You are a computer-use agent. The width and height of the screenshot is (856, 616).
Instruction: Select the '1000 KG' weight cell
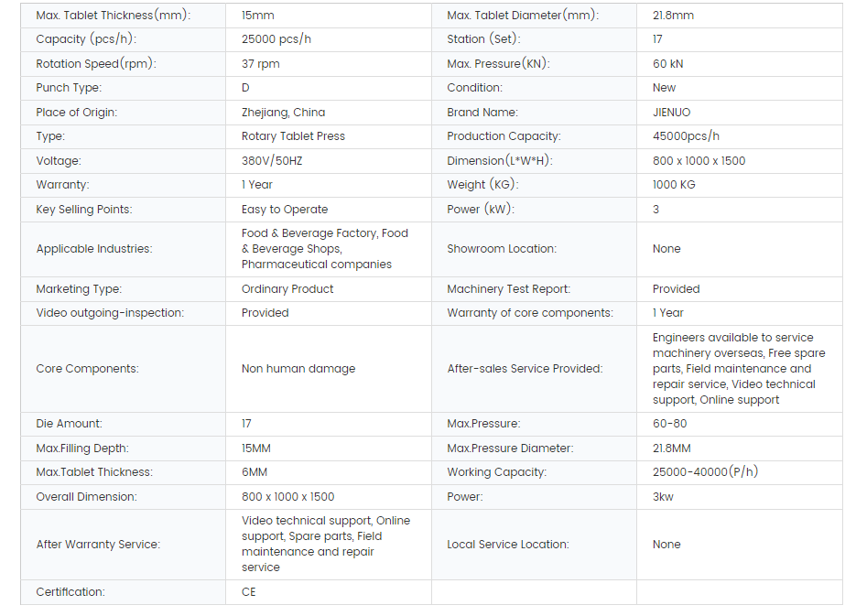674,185
